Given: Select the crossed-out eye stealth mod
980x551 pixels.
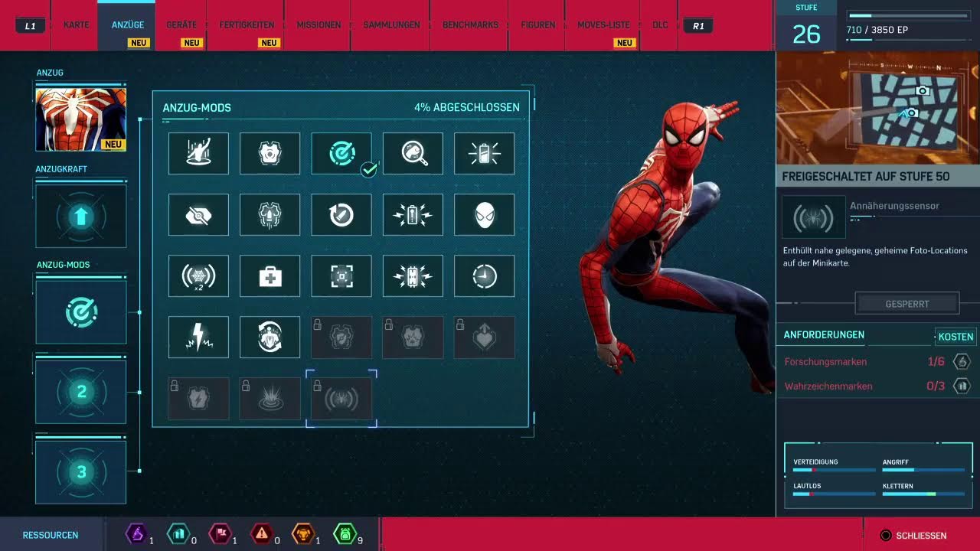Looking at the screenshot, I should coord(198,214).
